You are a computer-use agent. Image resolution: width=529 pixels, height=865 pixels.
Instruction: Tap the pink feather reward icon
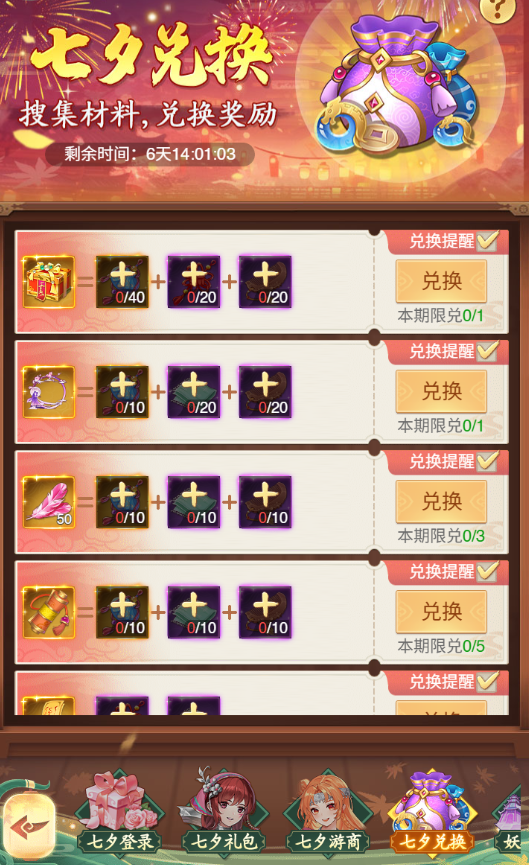49,502
